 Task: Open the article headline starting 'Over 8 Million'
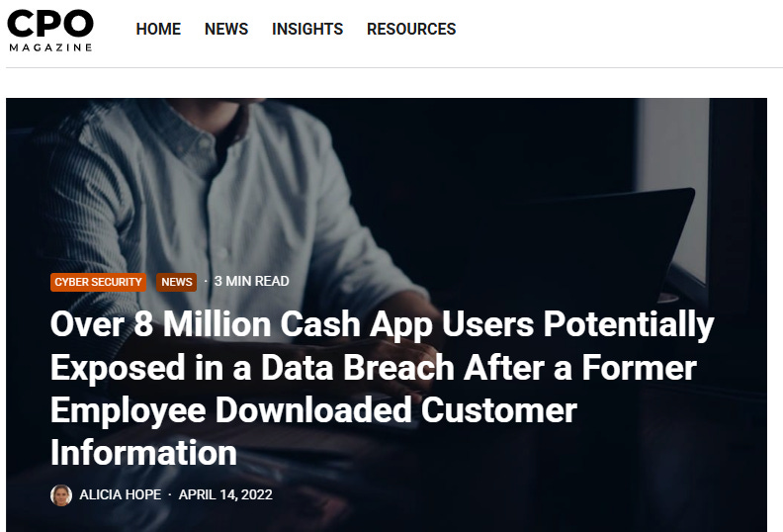382,389
